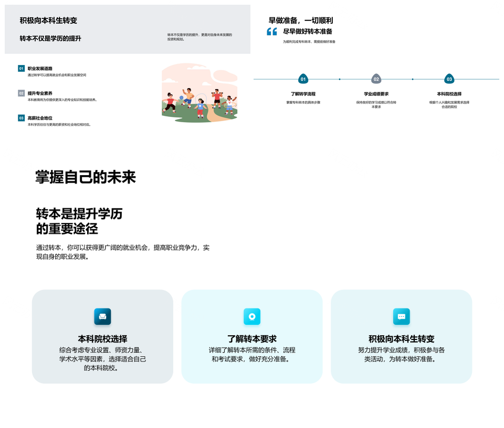Screen dimensions: 504x428
Task: Select the 本科院校选择 timeline label
Action: [449, 94]
